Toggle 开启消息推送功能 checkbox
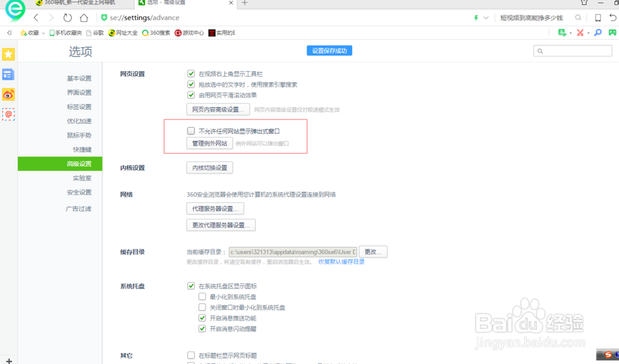This screenshot has width=619, height=364. [x=202, y=318]
